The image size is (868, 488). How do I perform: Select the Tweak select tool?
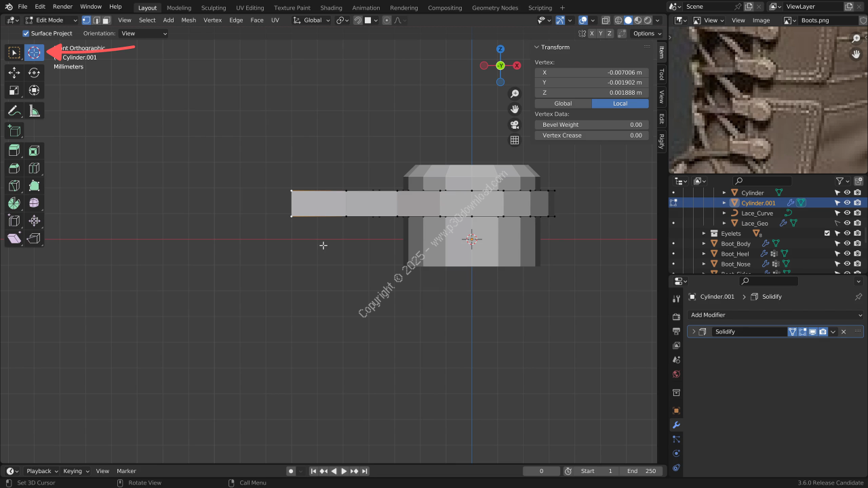click(x=14, y=52)
